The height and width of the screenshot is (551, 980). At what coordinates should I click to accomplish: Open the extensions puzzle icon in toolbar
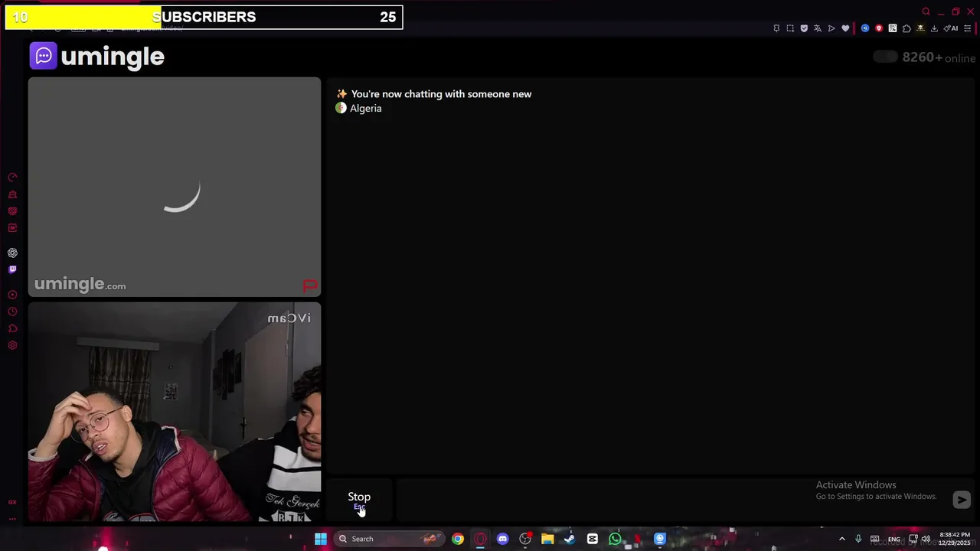906,28
